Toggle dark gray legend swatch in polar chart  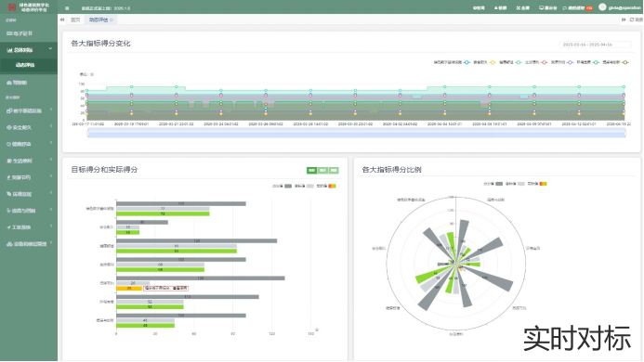(x=499, y=184)
